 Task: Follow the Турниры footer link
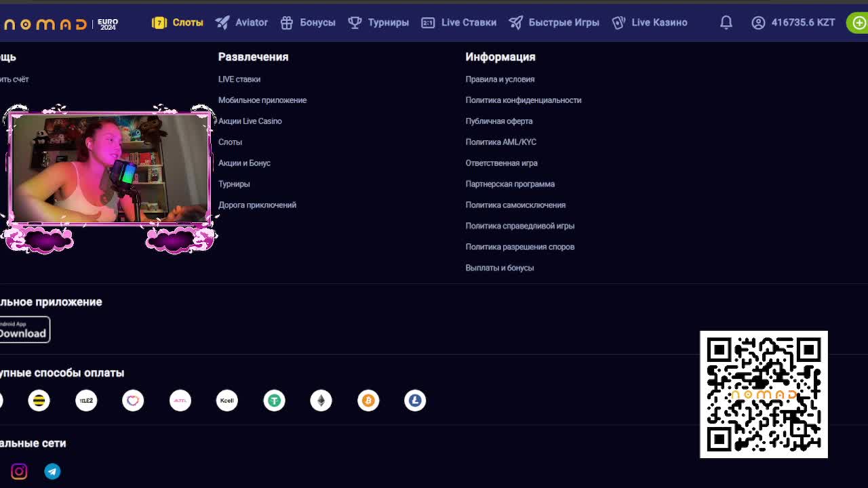click(234, 184)
